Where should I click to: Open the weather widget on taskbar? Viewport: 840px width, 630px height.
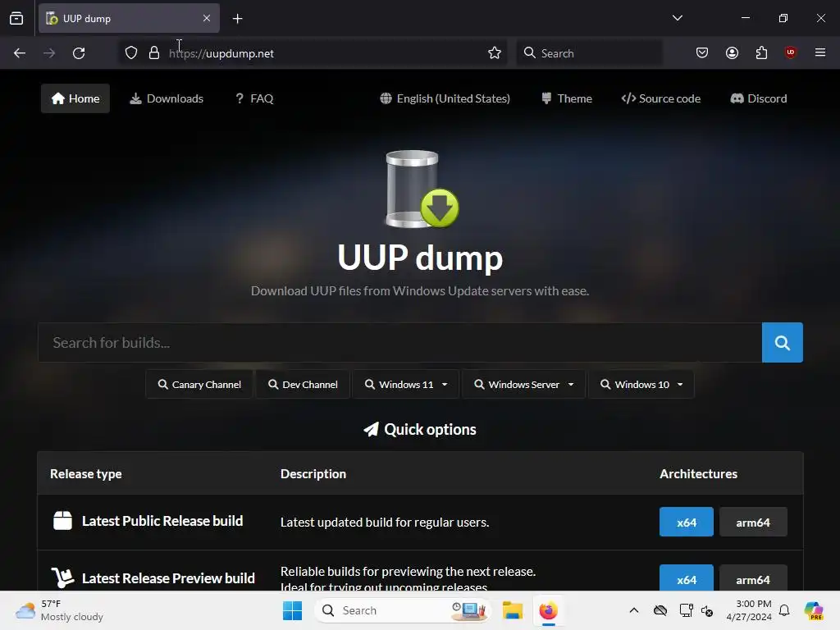click(59, 610)
